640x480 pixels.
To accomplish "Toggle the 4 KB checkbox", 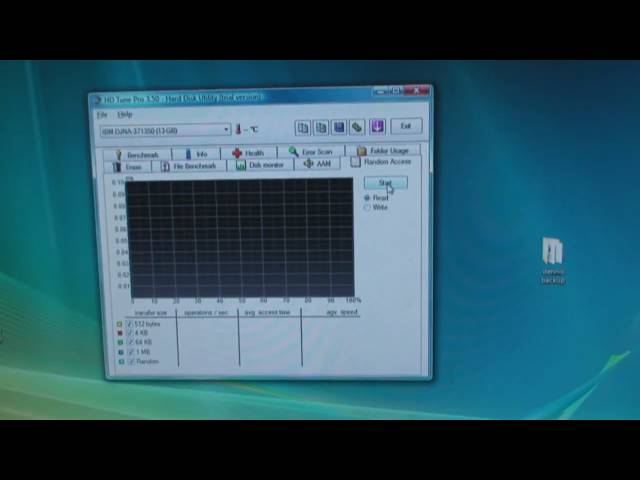I will pos(130,333).
